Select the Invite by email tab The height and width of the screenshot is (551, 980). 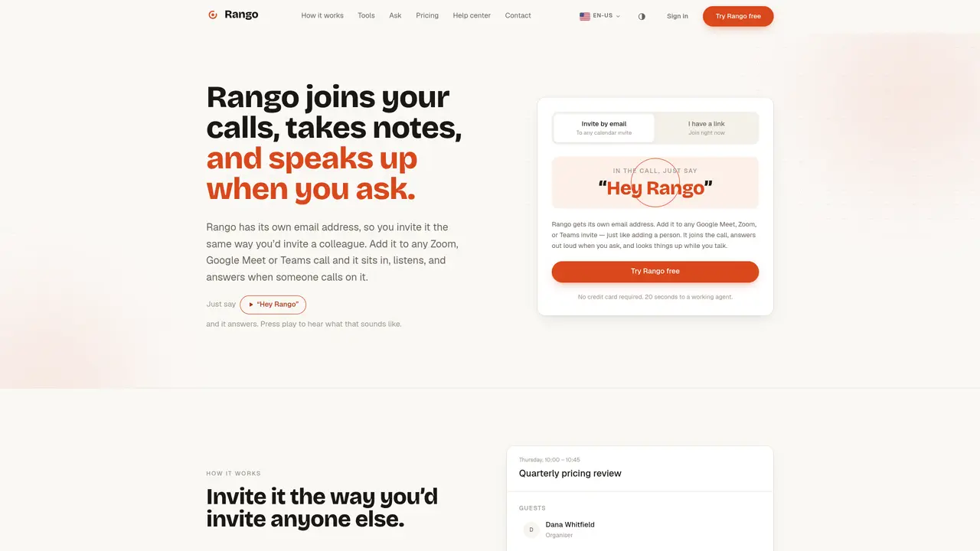pos(604,128)
